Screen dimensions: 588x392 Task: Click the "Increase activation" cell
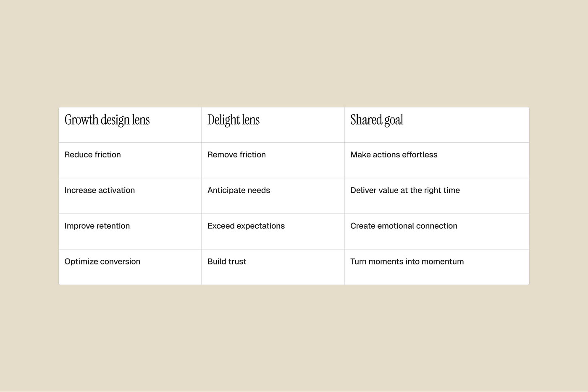click(x=100, y=191)
